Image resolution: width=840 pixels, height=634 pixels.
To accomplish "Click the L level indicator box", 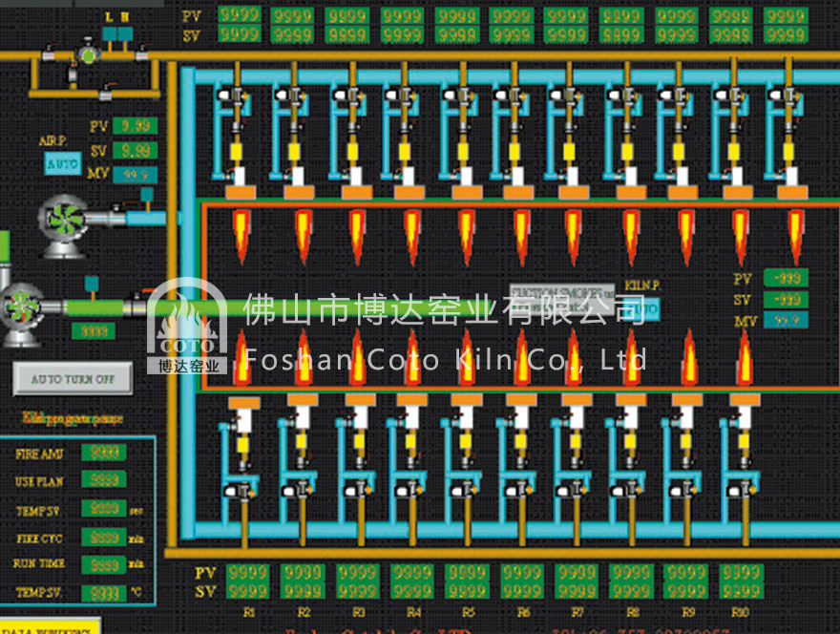I will [x=109, y=34].
